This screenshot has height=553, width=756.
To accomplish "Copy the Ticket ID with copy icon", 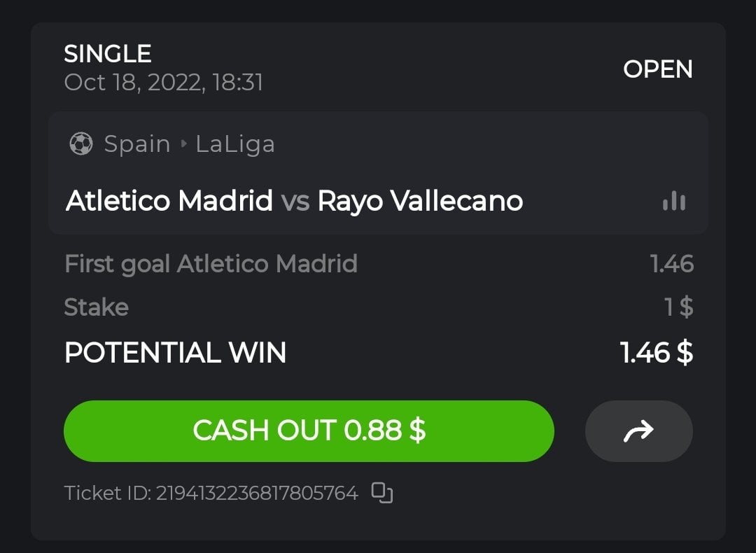I will pyautogui.click(x=382, y=493).
